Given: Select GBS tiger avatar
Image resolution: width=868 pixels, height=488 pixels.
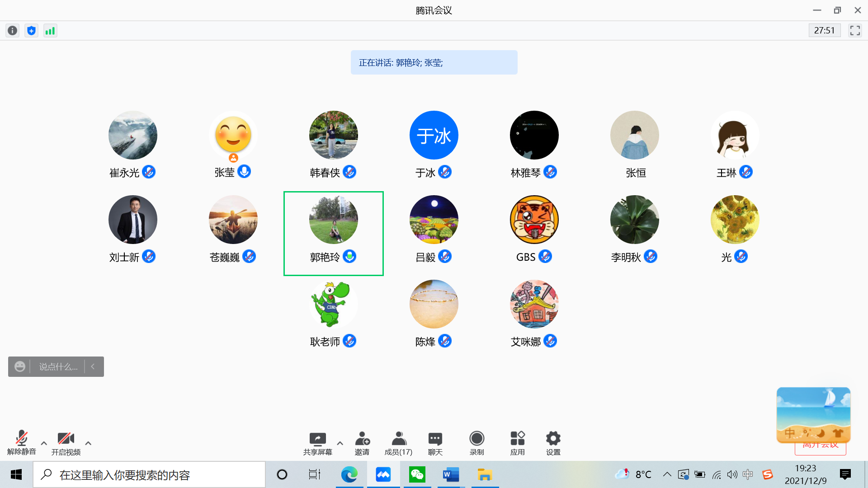Looking at the screenshot, I should pos(534,220).
